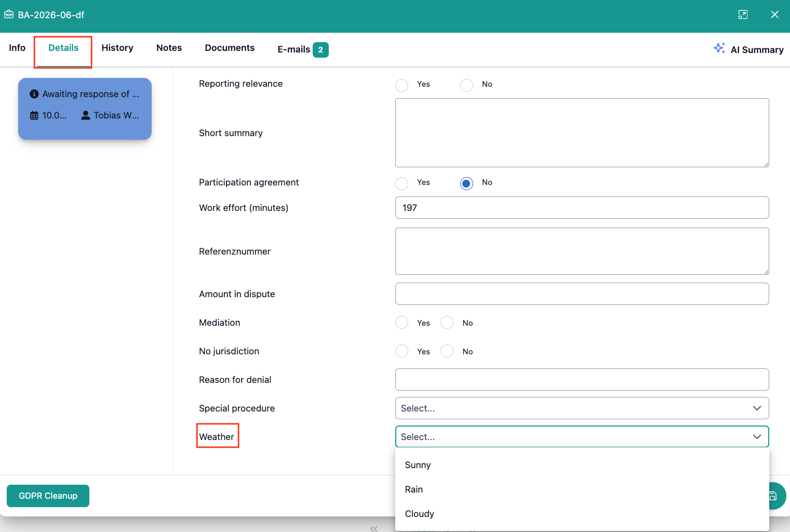Open the Awaiting response of ... task card
This screenshot has height=532, width=790.
coord(85,109)
